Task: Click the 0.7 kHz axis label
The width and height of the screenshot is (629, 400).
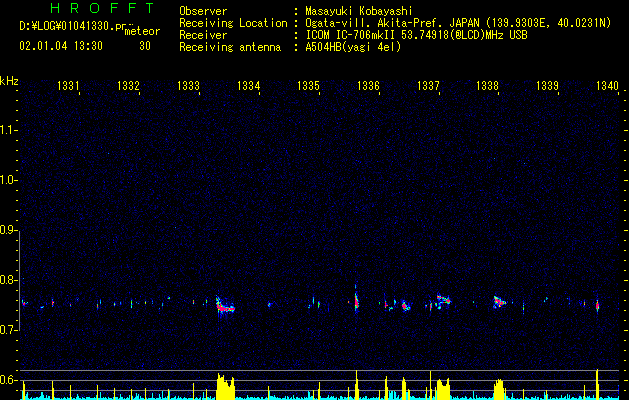Action: (x=8, y=330)
